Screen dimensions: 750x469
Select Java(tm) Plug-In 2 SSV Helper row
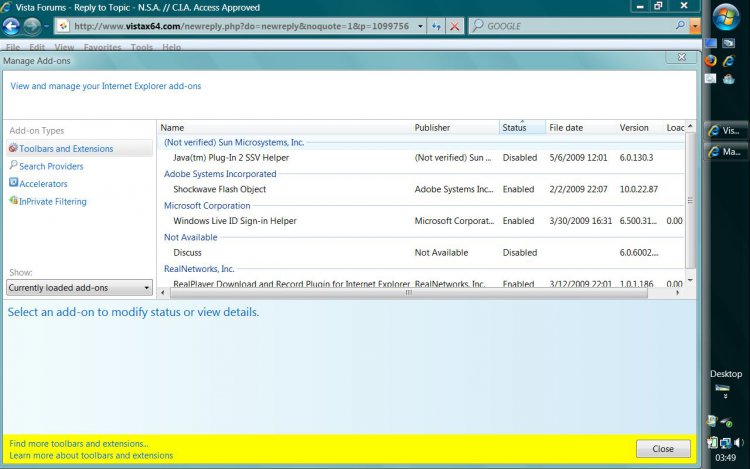click(421, 157)
